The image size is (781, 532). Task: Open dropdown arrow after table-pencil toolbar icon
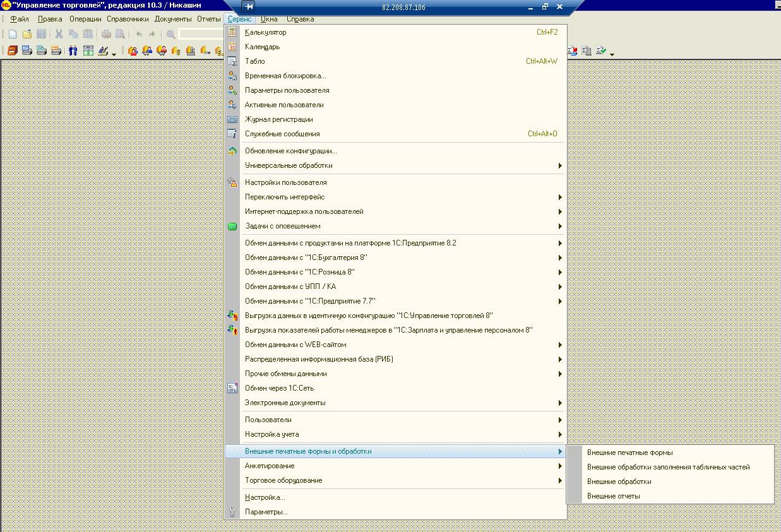(x=114, y=54)
